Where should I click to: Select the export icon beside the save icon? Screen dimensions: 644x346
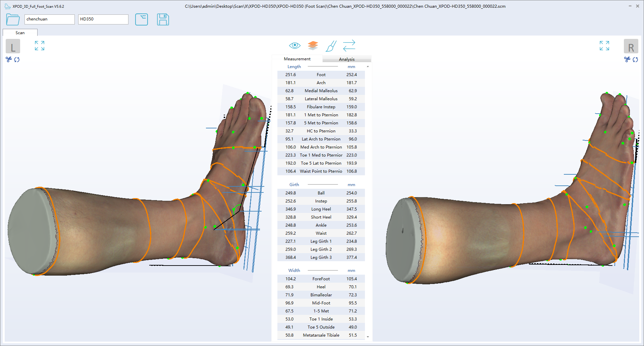click(142, 19)
